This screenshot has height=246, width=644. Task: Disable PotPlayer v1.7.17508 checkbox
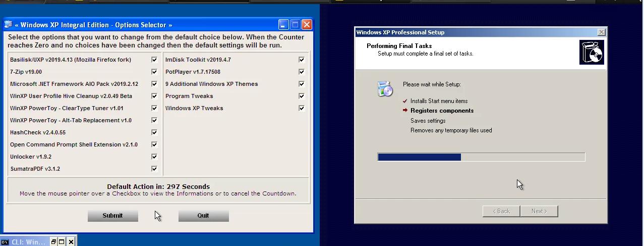pyautogui.click(x=302, y=72)
